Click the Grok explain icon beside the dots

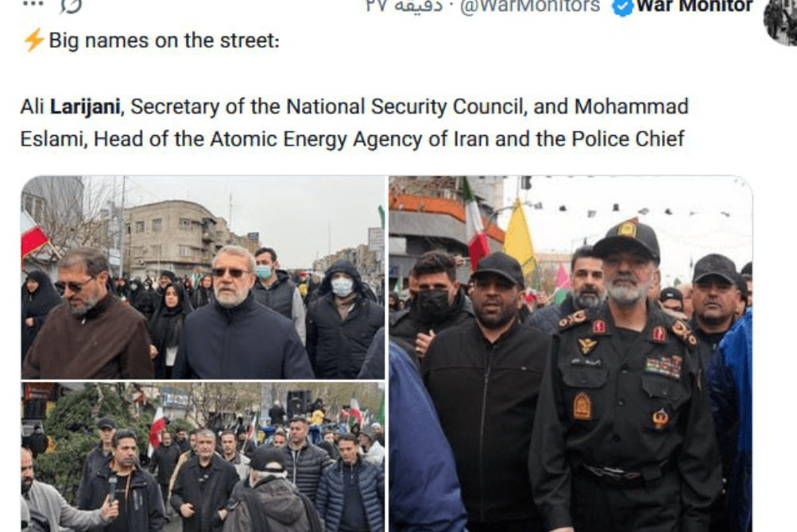click(71, 6)
